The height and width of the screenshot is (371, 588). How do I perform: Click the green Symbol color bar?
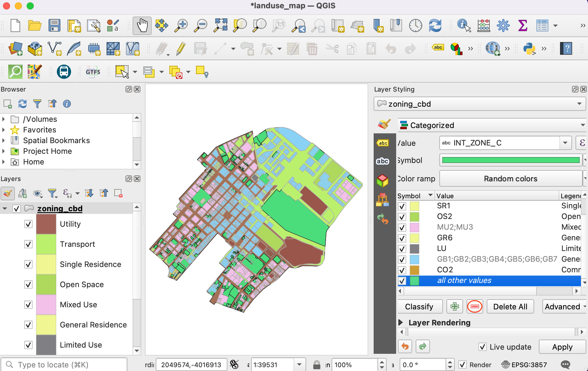pyautogui.click(x=510, y=160)
